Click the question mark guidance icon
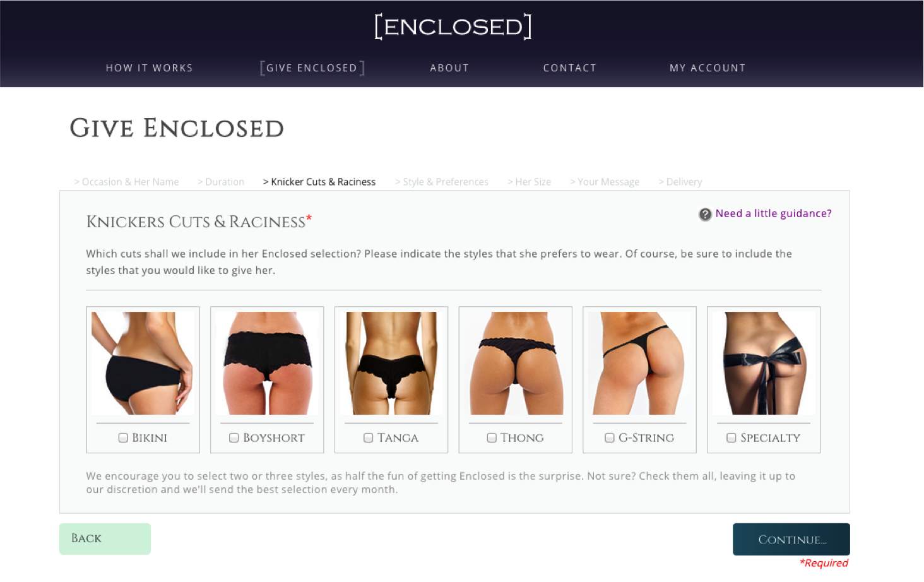The width and height of the screenshot is (924, 582). click(705, 215)
